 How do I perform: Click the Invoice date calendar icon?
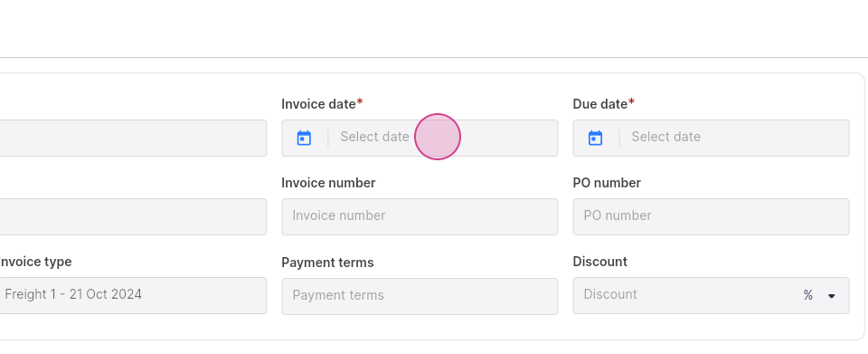click(304, 138)
